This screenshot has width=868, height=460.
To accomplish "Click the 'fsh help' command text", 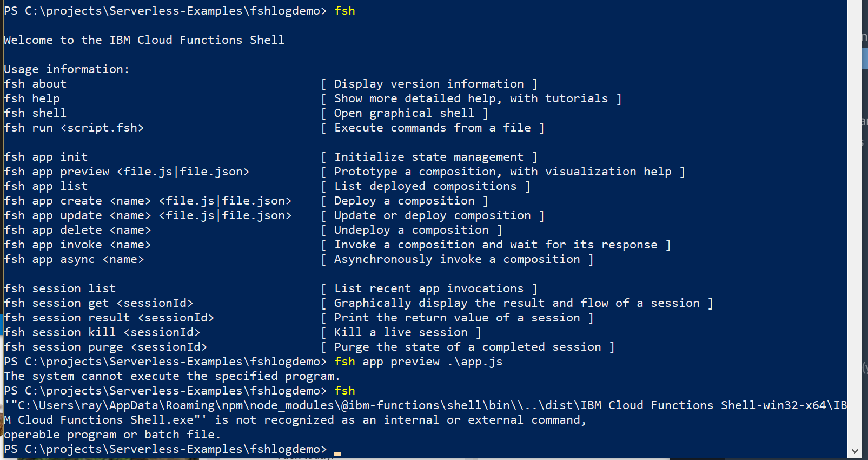I will coord(32,98).
